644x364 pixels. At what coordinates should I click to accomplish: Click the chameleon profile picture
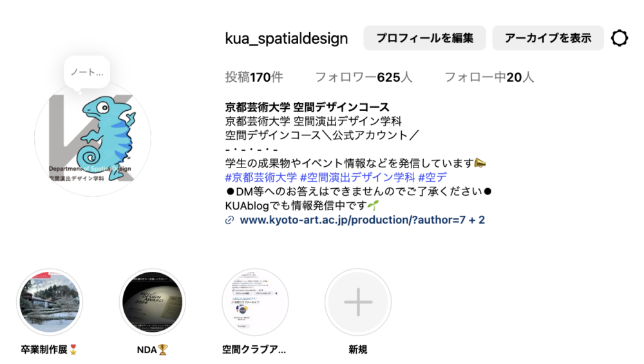[93, 139]
